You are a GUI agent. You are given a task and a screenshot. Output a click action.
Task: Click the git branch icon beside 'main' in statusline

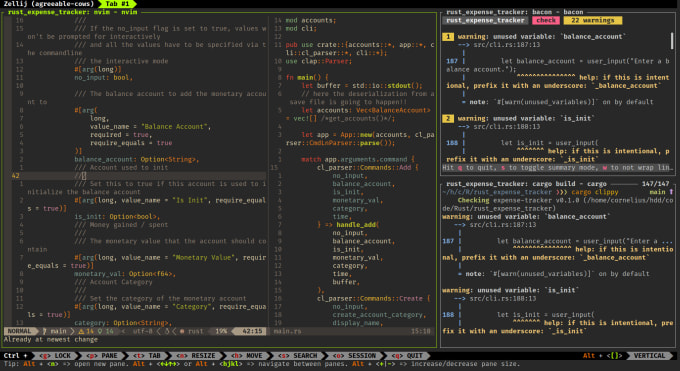tap(44, 331)
